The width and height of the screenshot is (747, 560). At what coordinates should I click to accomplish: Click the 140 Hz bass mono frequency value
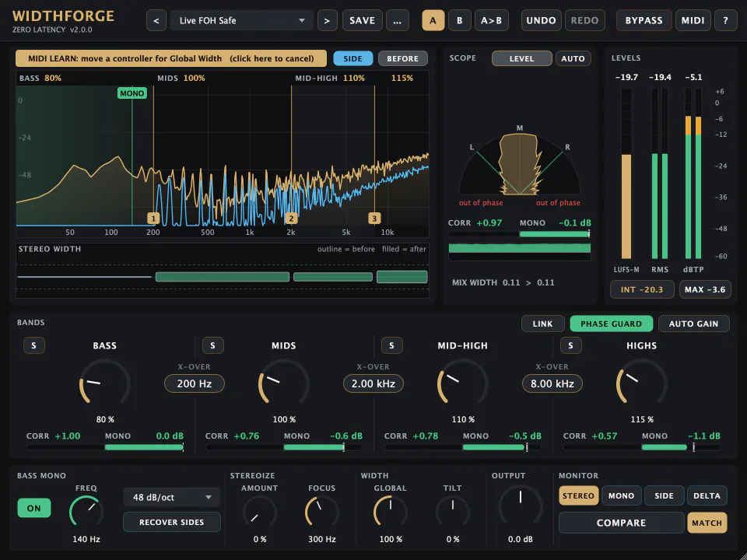(86, 539)
